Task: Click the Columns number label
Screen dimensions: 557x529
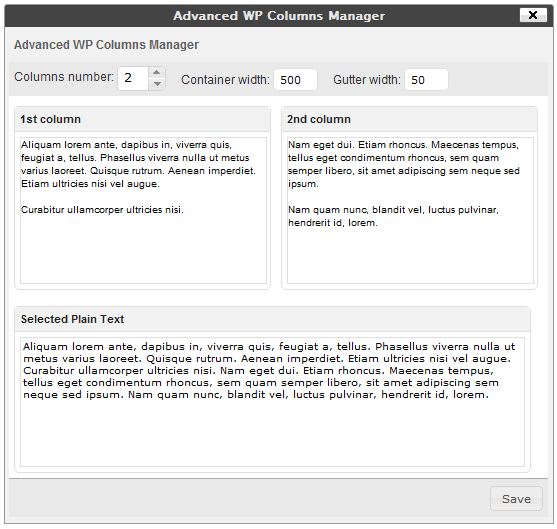Action: click(64, 77)
